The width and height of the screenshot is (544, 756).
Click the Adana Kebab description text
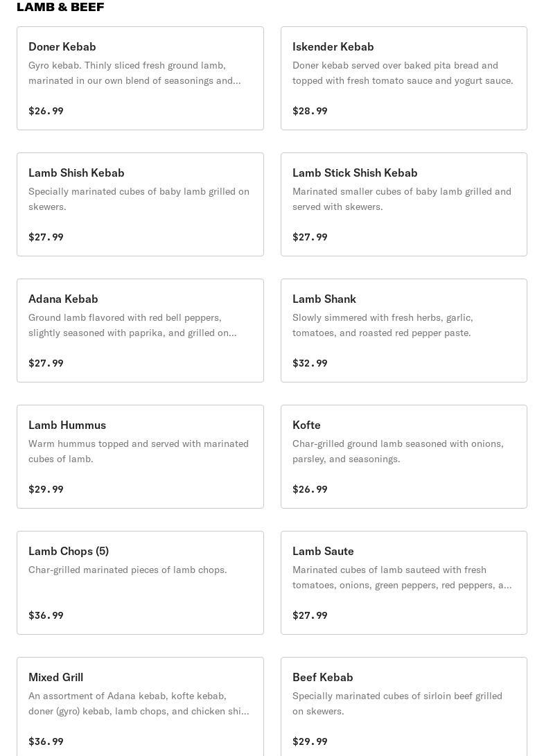[x=132, y=325]
